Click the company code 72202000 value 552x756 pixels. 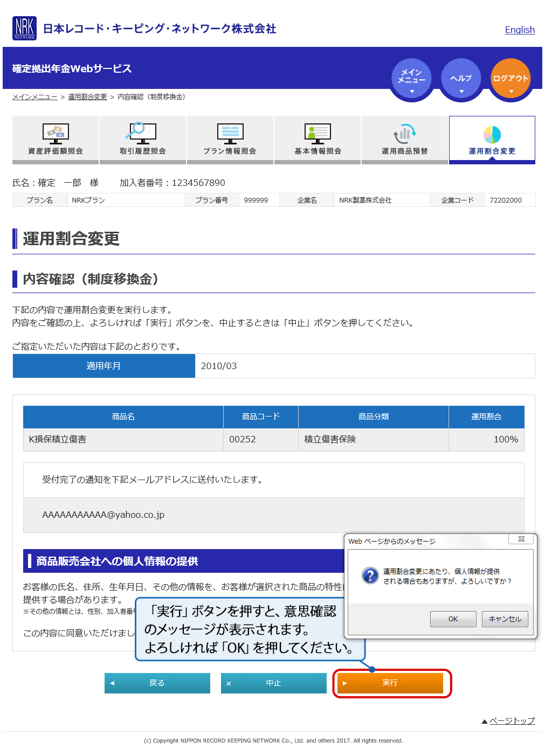506,200
